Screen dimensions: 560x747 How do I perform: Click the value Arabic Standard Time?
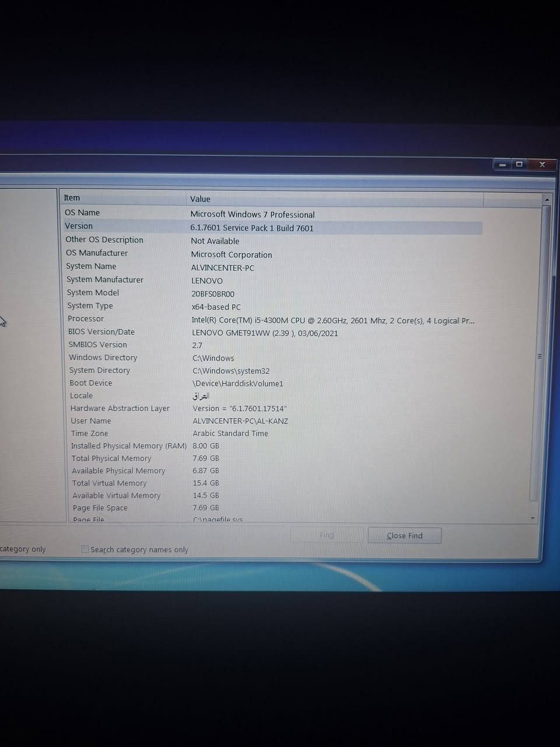click(230, 433)
